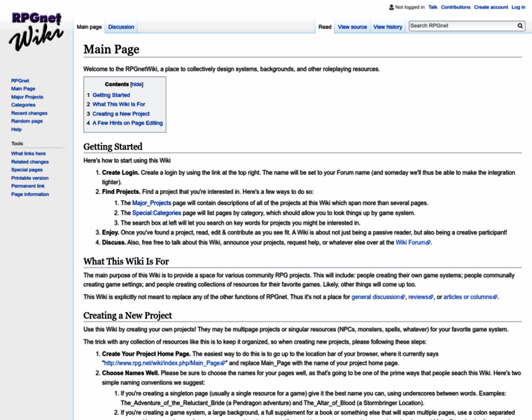
Task: Click the not-logged-in user icon
Action: click(x=391, y=7)
